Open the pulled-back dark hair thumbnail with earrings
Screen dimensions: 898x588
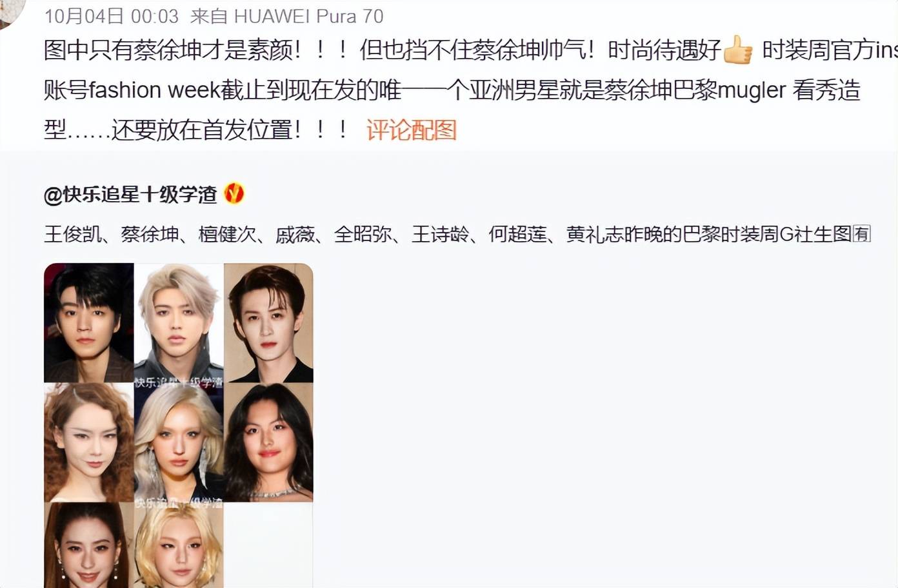pyautogui.click(x=89, y=545)
